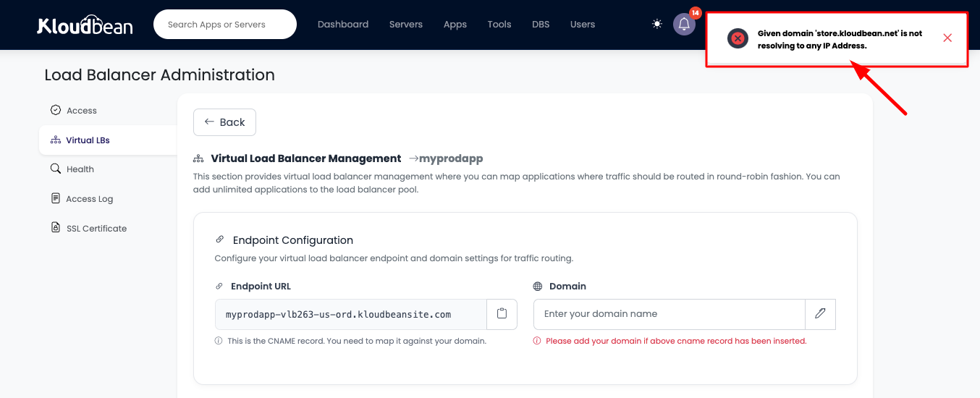Dismiss the domain error notification
This screenshot has height=398, width=980.
tap(947, 38)
